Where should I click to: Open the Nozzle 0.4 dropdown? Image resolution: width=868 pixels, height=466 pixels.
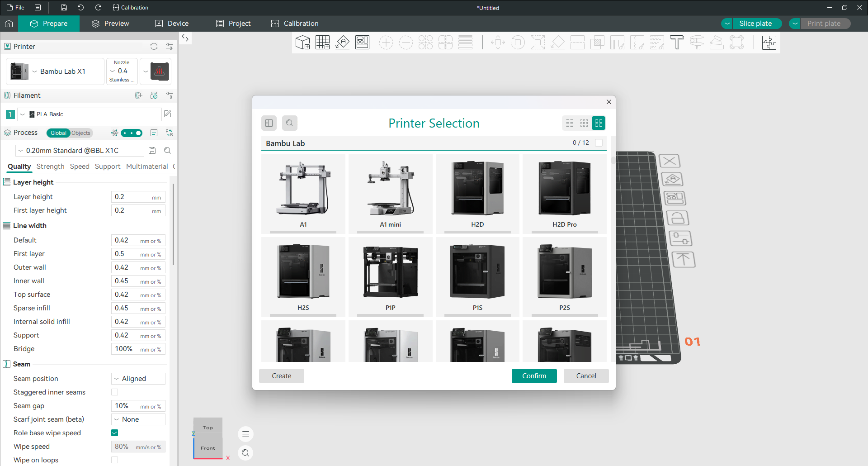[x=122, y=71]
